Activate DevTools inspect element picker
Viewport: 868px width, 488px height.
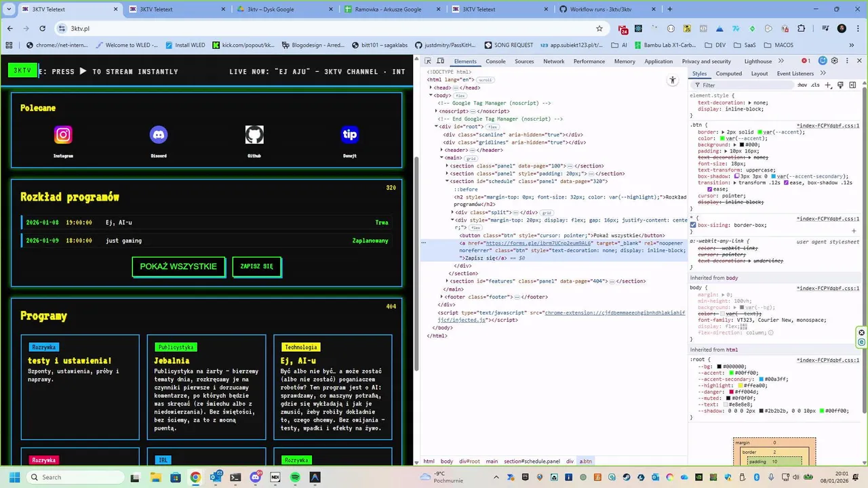(428, 61)
